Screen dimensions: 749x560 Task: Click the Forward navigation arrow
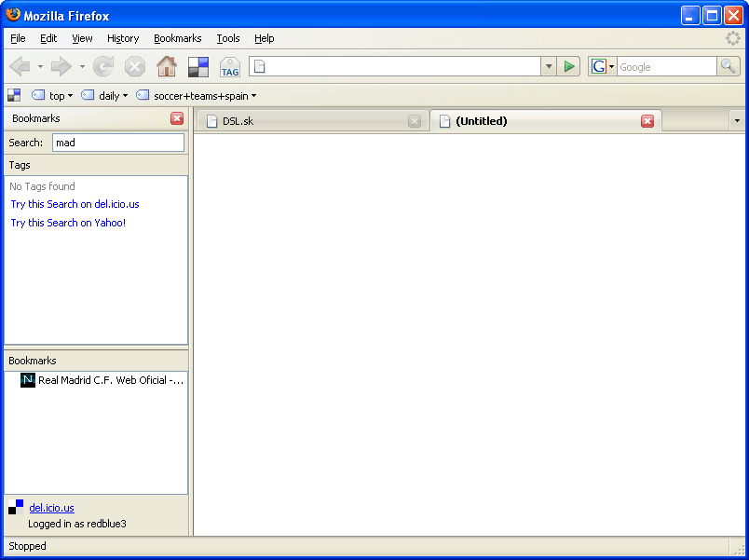click(x=61, y=66)
